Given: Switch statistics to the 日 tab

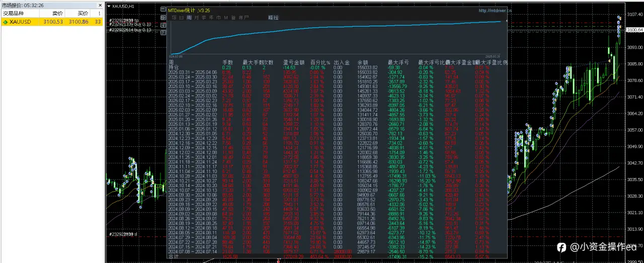Looking at the screenshot, I should [x=181, y=17].
